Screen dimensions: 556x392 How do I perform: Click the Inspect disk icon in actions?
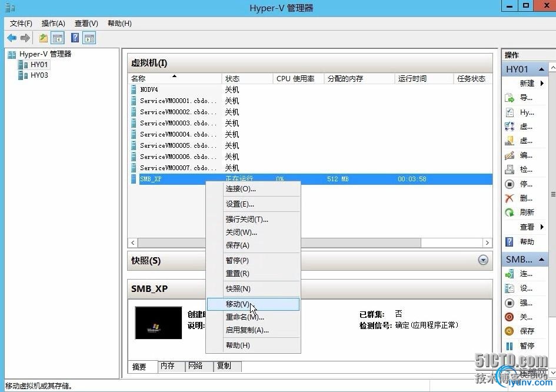pyautogui.click(x=510, y=170)
